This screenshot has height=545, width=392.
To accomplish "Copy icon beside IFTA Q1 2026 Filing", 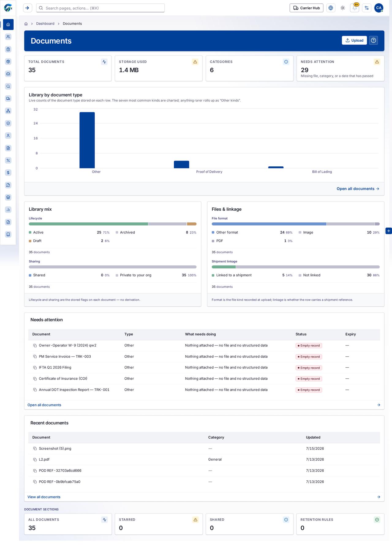I will pyautogui.click(x=35, y=368).
